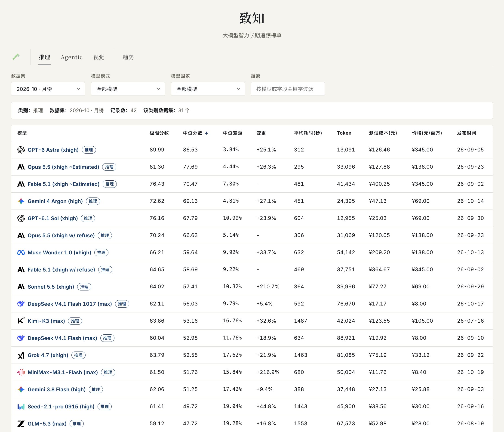Screen dimensions: 504x432
Task: Click the OpenAI logo beside GPT-6 Astra
Action: click(21, 150)
